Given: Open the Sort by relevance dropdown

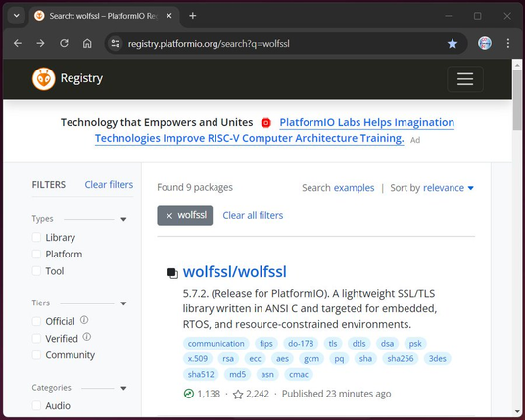Looking at the screenshot, I should pyautogui.click(x=449, y=188).
